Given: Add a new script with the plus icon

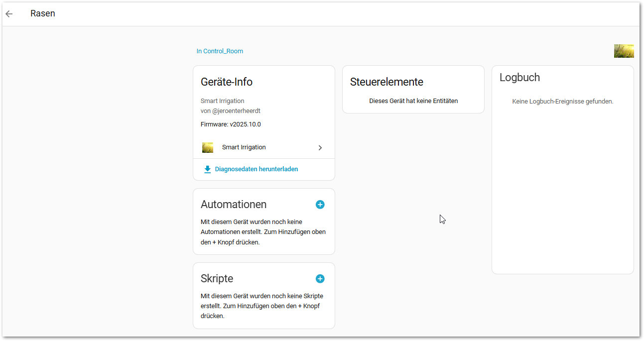Looking at the screenshot, I should (320, 279).
